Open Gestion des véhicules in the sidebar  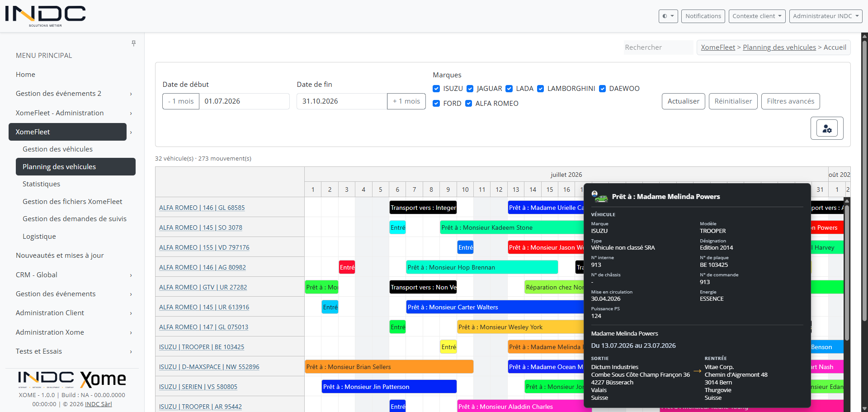pos(57,149)
